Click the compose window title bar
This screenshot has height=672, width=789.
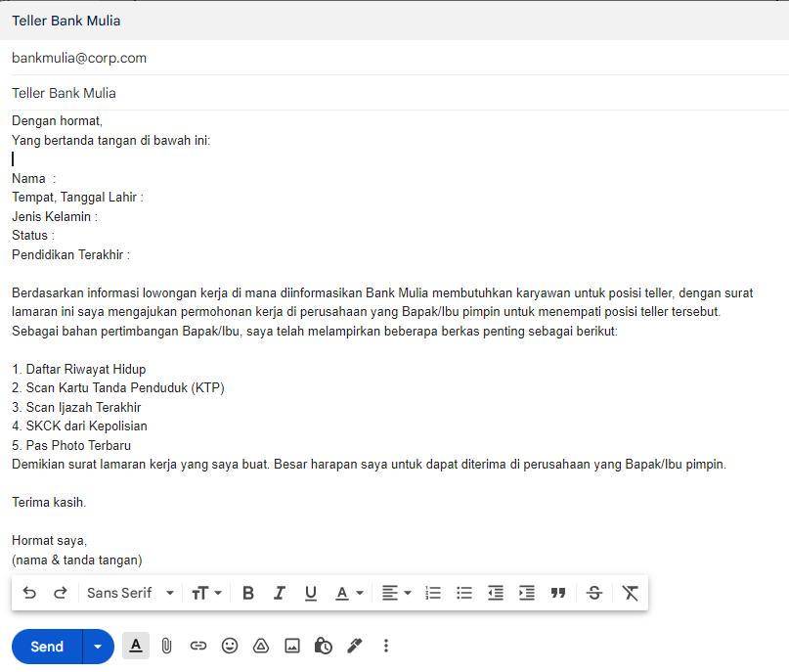tap(395, 21)
